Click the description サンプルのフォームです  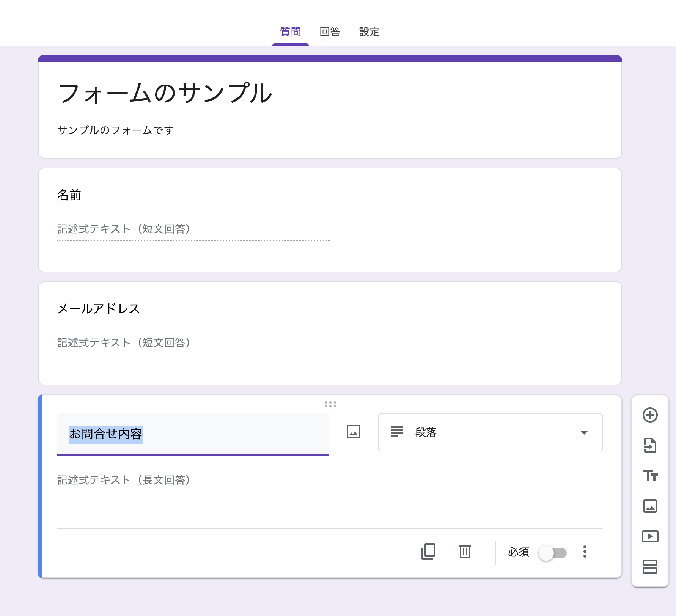115,130
